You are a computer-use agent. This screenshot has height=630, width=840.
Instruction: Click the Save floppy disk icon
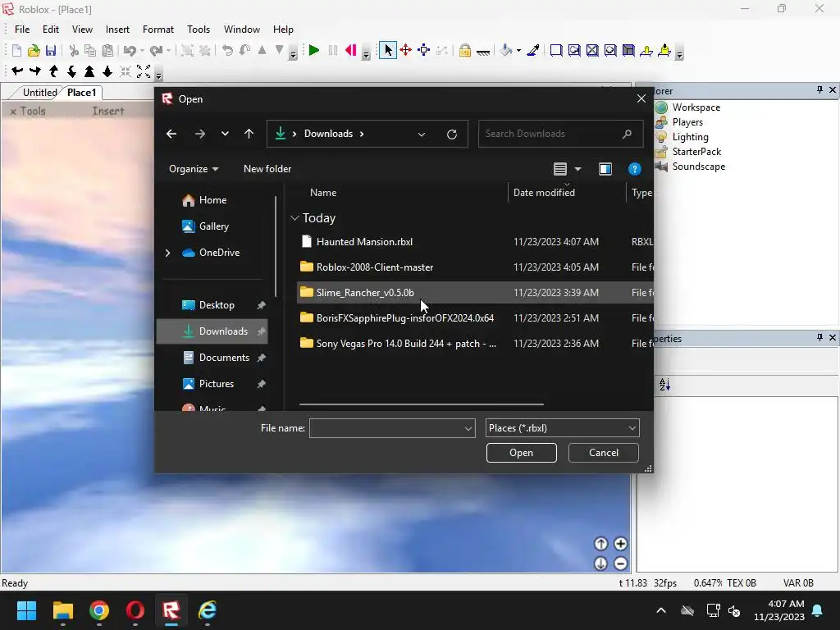pyautogui.click(x=51, y=51)
